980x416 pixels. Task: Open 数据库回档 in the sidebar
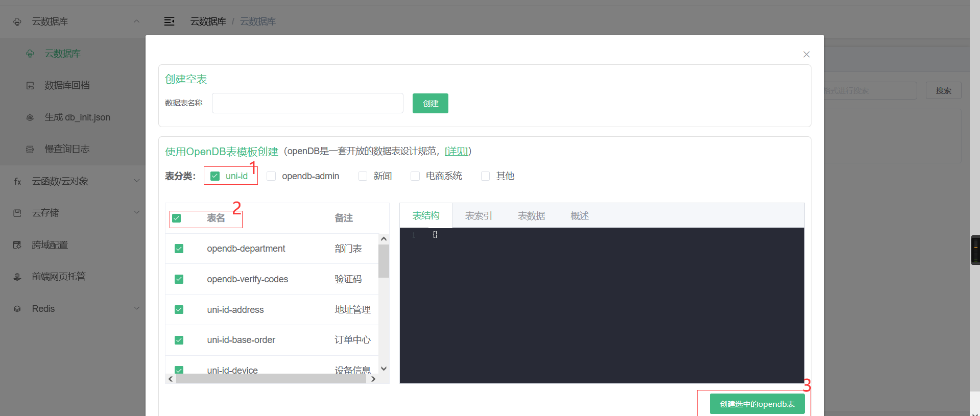pos(67,85)
